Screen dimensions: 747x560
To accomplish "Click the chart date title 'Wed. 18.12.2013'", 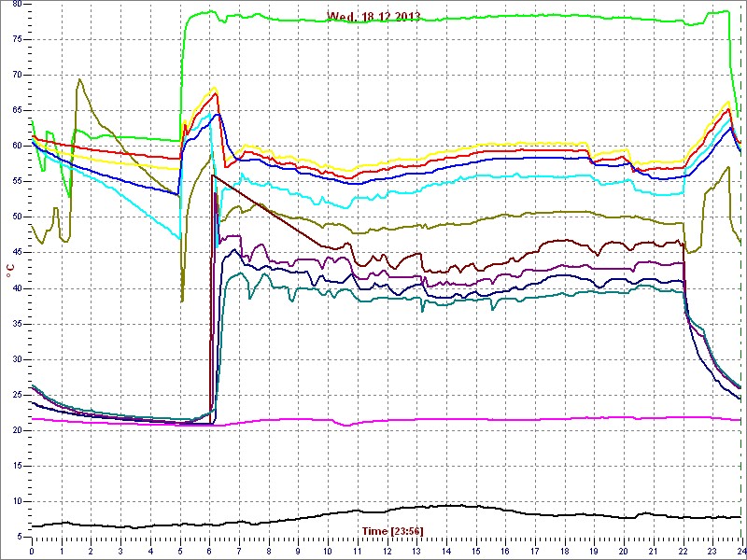I will (x=373, y=17).
